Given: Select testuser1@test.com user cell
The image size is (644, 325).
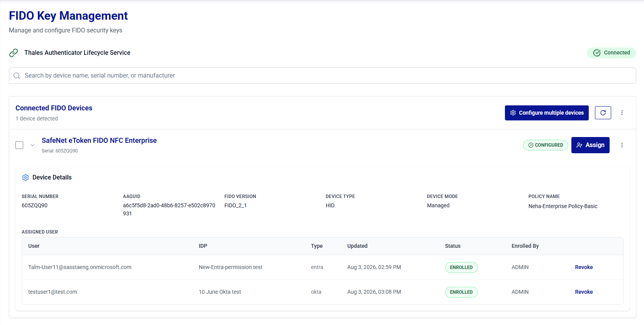Looking at the screenshot, I should [53, 292].
